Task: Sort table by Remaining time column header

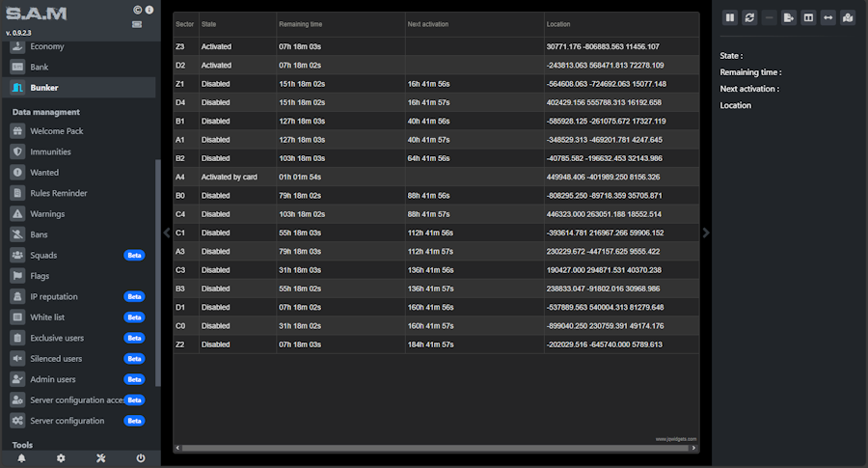Action: [x=301, y=23]
